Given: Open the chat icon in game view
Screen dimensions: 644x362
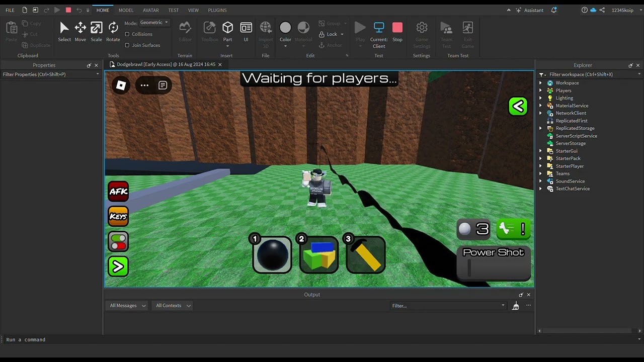Looking at the screenshot, I should point(163,85).
